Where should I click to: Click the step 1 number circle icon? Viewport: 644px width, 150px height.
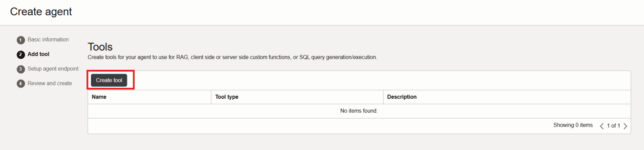[21, 40]
